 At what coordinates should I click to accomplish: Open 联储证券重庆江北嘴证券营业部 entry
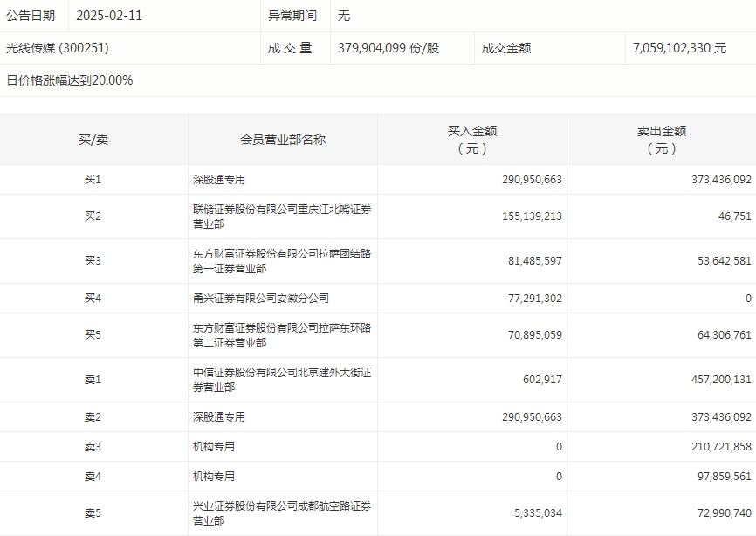[x=282, y=216]
